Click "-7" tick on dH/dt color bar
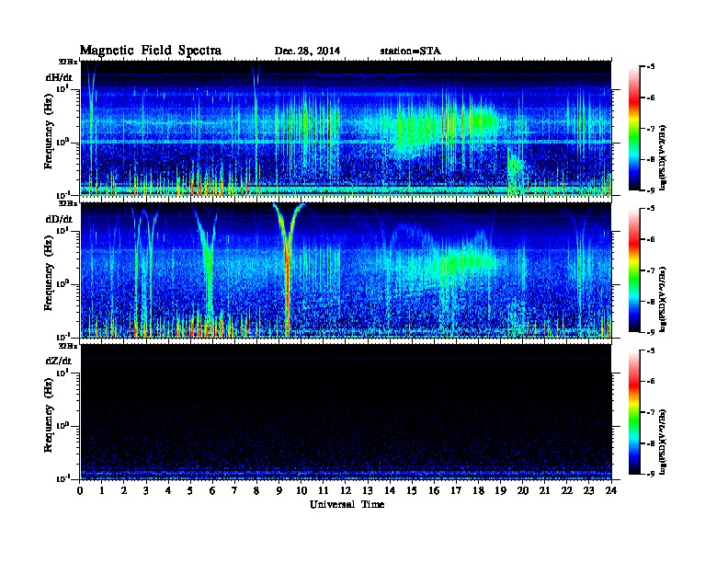The height and width of the screenshot is (563, 728). (651, 129)
